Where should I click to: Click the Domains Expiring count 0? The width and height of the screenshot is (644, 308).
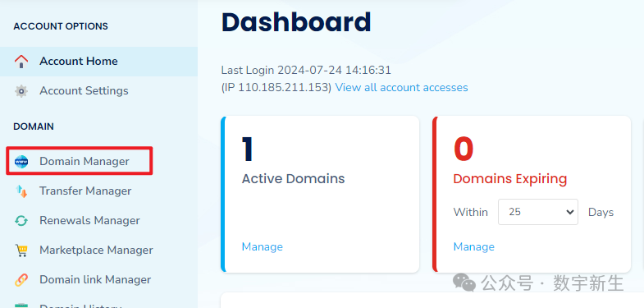pyautogui.click(x=464, y=149)
